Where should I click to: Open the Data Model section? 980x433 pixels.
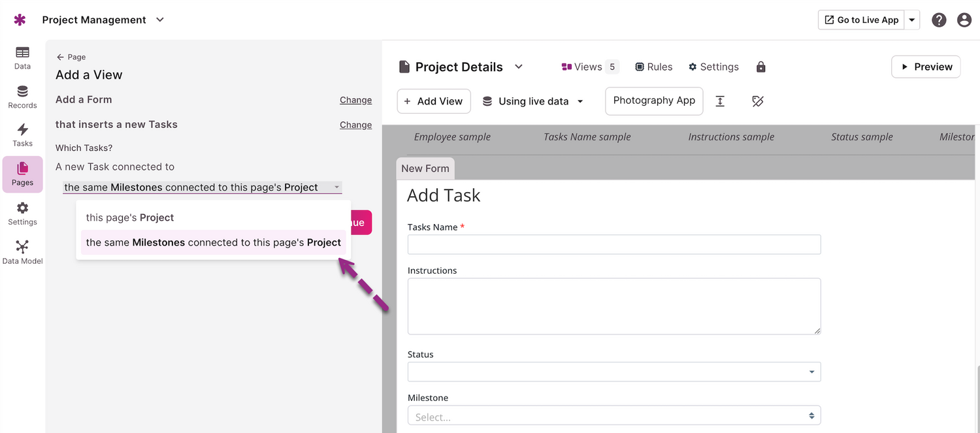[22, 252]
